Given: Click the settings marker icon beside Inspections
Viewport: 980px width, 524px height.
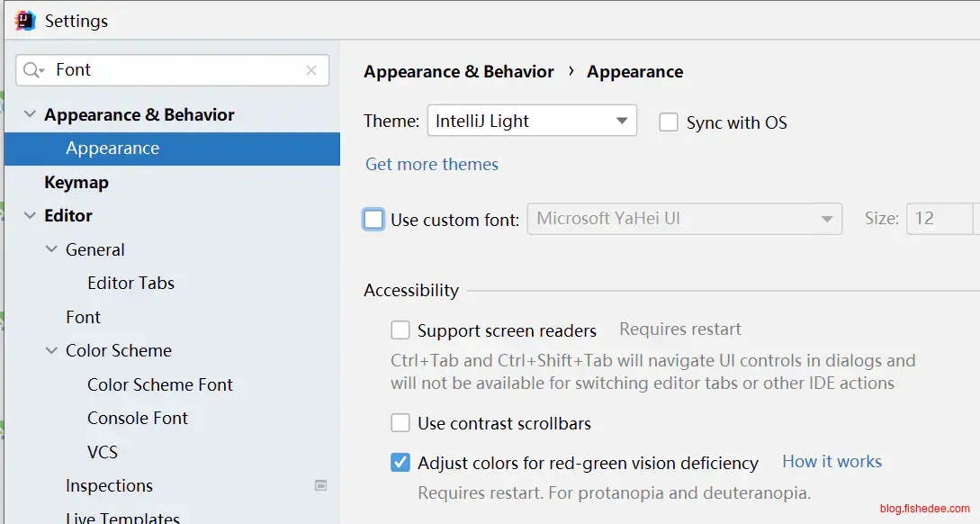Looking at the screenshot, I should point(320,485).
